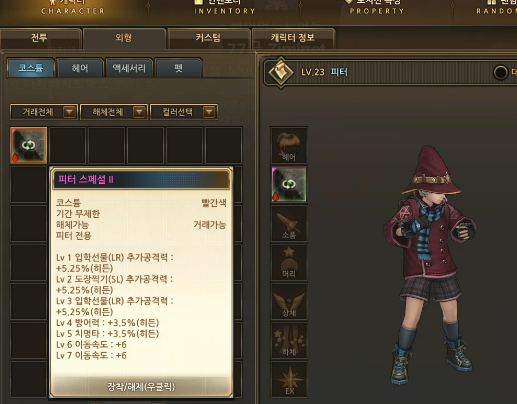Click the 하체 lower body equipment slot
Viewport: 517px width, 404px height.
pyautogui.click(x=289, y=340)
